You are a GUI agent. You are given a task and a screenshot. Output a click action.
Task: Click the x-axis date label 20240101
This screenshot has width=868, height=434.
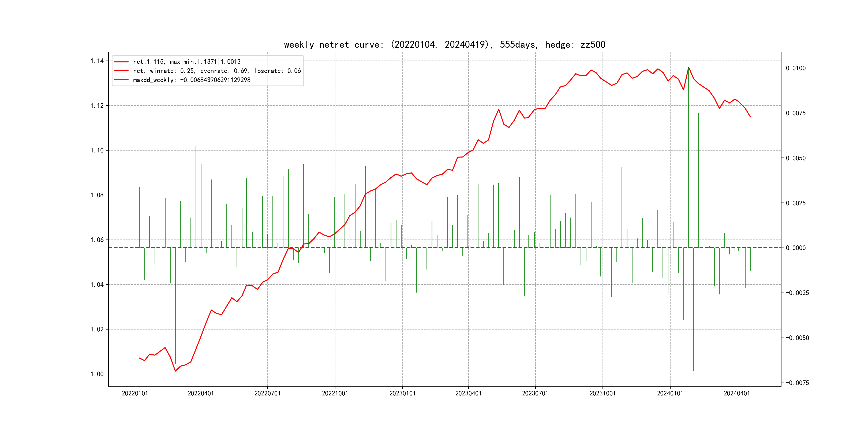(x=670, y=393)
